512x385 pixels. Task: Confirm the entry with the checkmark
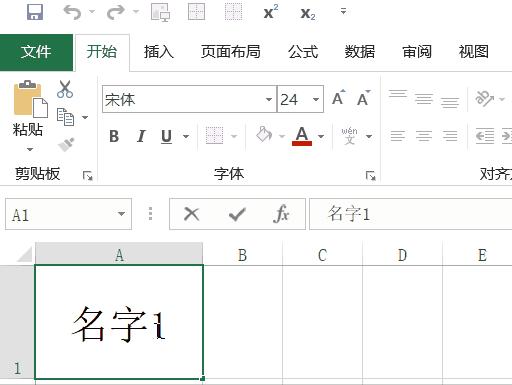pyautogui.click(x=237, y=214)
